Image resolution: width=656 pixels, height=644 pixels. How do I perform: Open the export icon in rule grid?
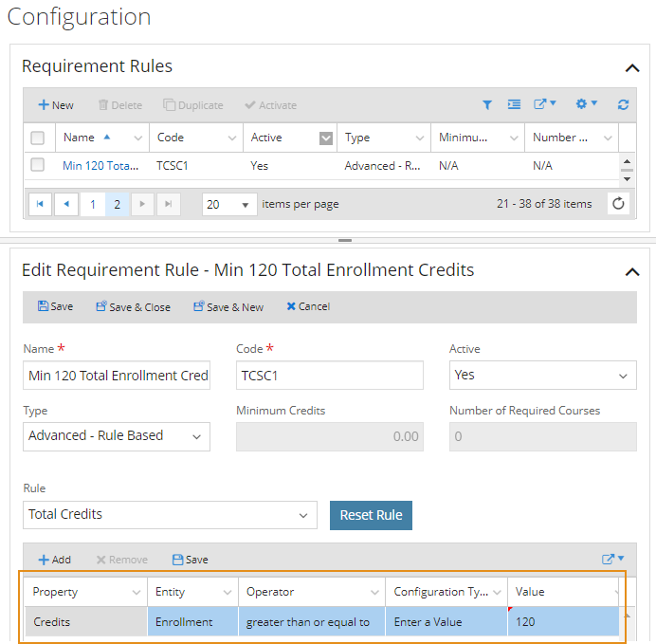pos(612,559)
